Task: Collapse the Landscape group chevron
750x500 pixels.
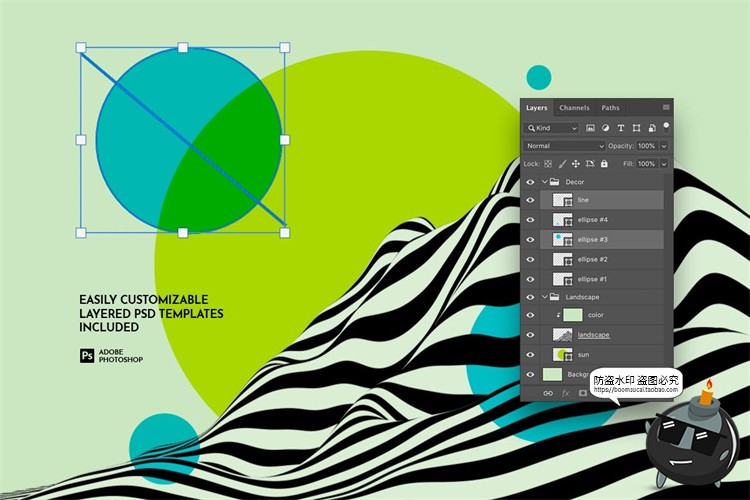Action: [545, 297]
